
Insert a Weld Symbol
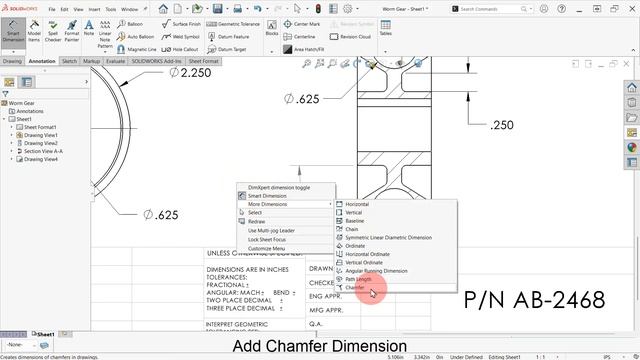tap(180, 37)
